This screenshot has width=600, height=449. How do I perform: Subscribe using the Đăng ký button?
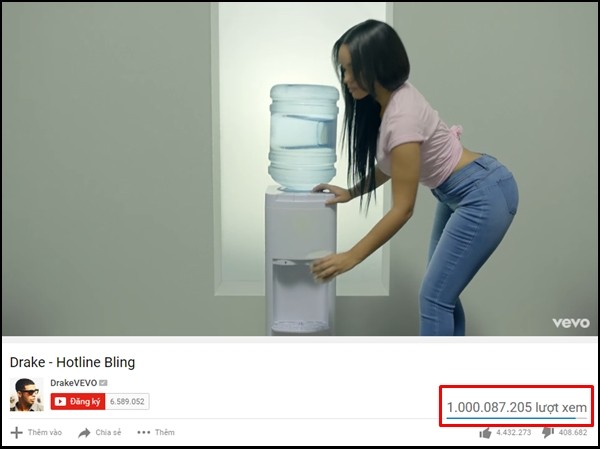pos(78,402)
